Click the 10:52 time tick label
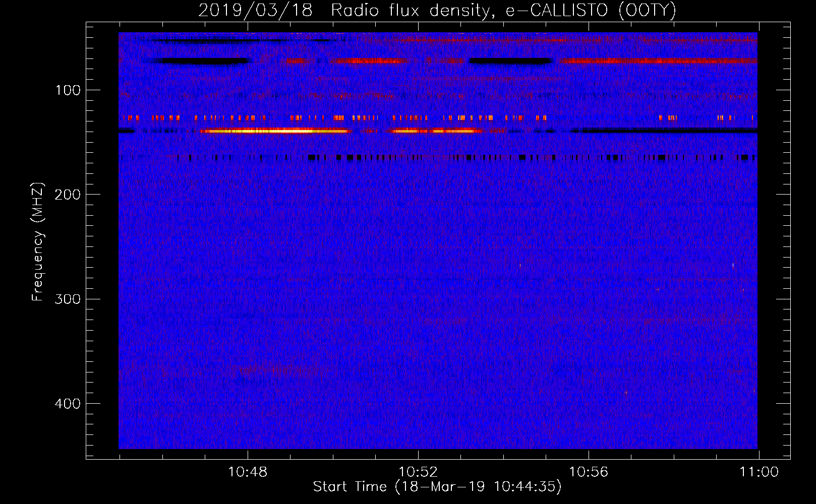Viewport: 816px width, 504px height. pyautogui.click(x=418, y=472)
